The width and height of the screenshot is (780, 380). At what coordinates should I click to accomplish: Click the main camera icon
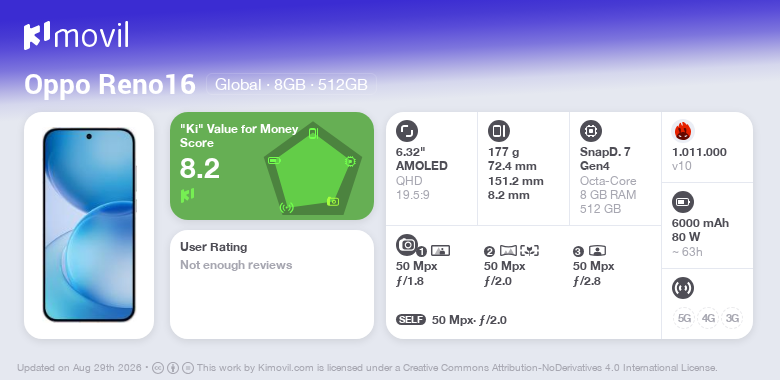click(x=407, y=244)
